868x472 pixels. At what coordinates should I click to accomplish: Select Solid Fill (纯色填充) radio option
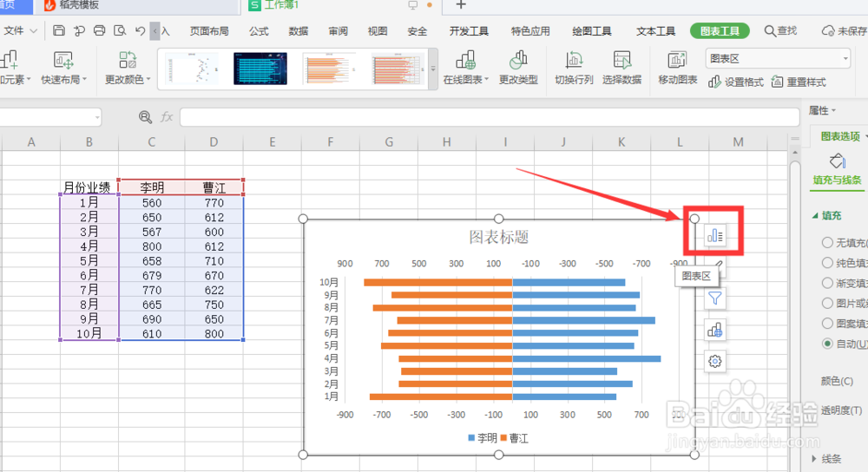pyautogui.click(x=827, y=262)
